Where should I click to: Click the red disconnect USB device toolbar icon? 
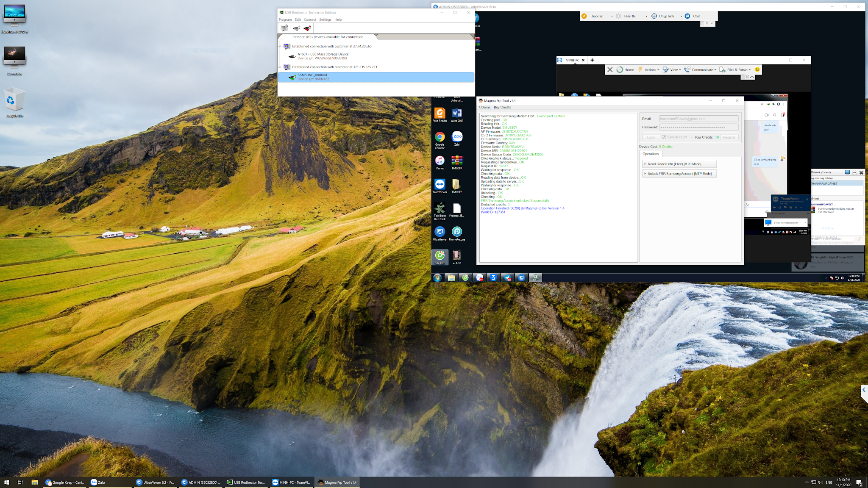pyautogui.click(x=307, y=28)
